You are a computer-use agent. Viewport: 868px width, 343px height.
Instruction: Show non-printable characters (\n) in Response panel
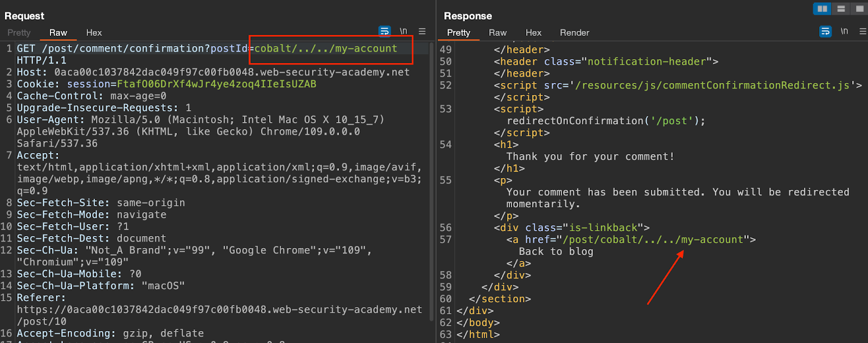coord(844,31)
